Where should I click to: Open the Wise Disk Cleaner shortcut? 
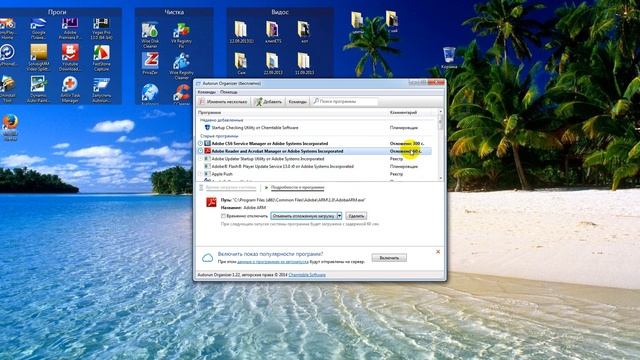click(x=150, y=35)
